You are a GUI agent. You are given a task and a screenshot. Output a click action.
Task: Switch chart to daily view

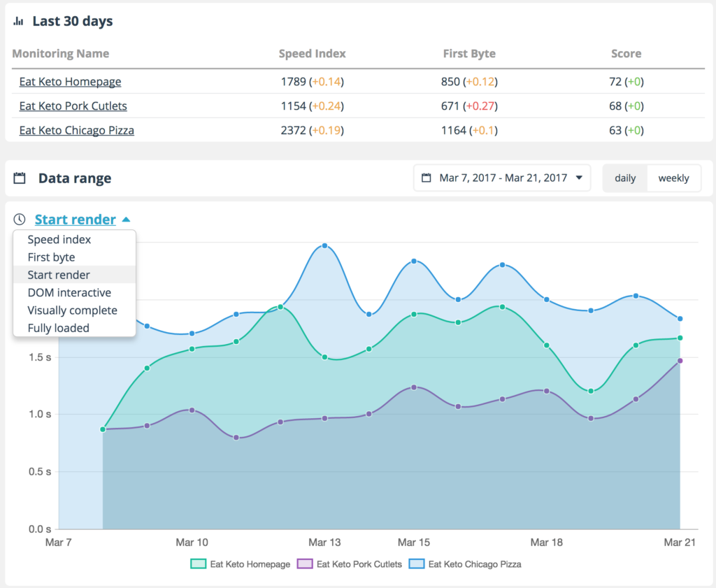click(x=625, y=178)
